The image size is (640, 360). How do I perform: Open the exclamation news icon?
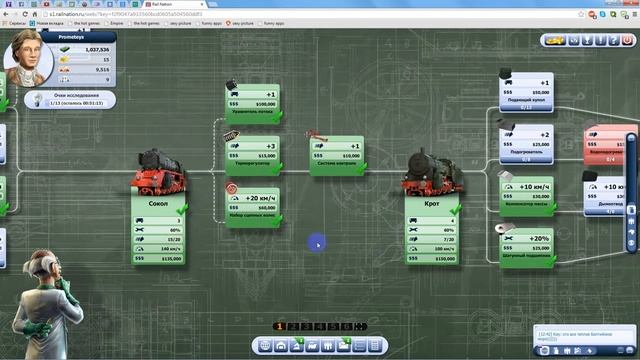tap(600, 40)
